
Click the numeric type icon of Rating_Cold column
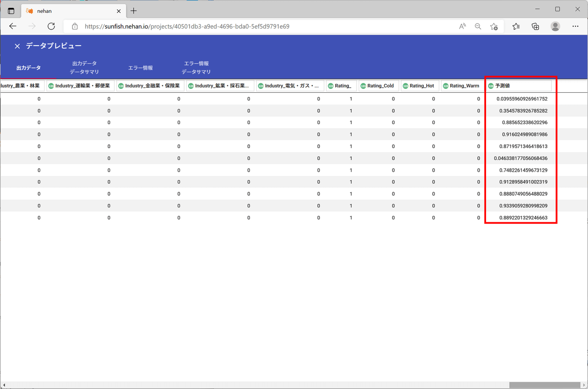(x=363, y=86)
